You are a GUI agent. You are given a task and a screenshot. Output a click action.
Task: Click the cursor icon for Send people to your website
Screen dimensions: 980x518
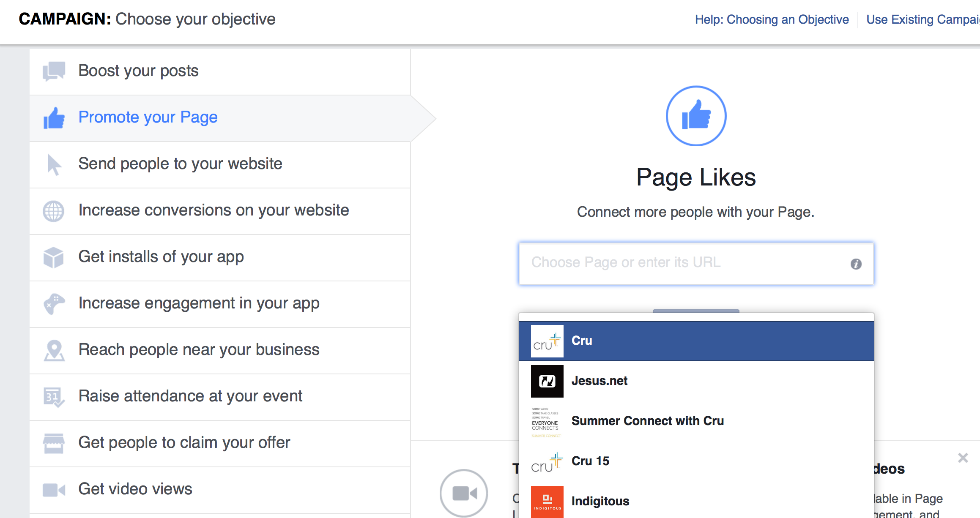pyautogui.click(x=54, y=164)
